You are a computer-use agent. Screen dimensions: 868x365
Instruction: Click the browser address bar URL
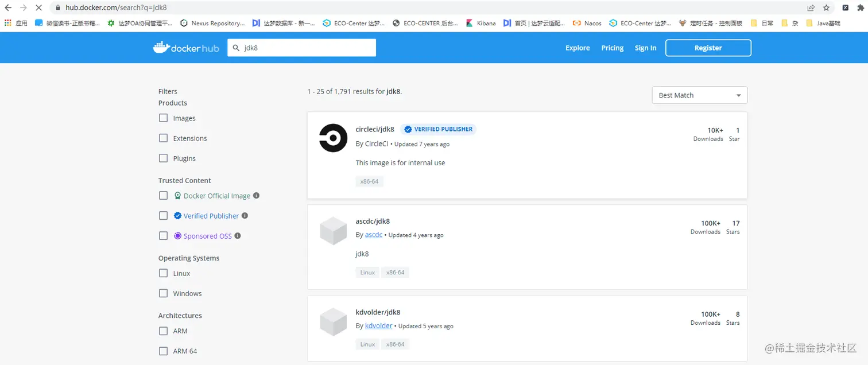(116, 8)
